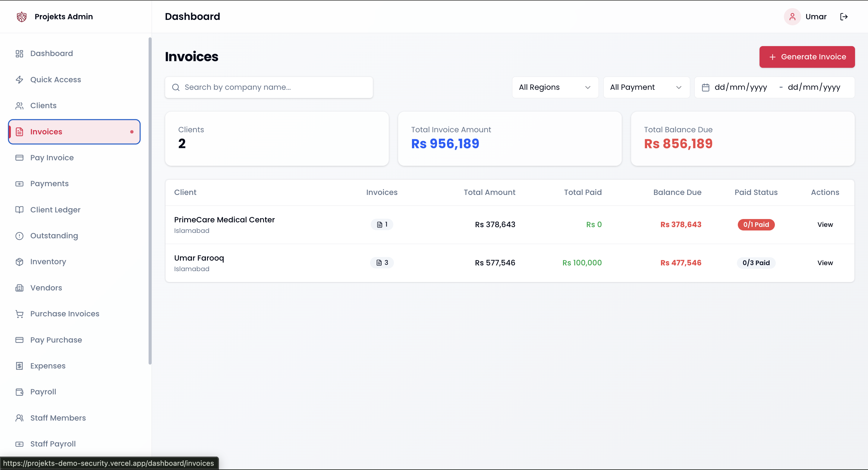Click the Total Invoice Amount card

pyautogui.click(x=509, y=139)
